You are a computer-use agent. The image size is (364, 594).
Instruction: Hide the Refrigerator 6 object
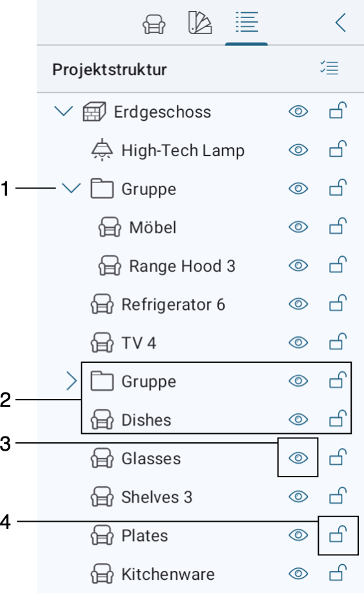pyautogui.click(x=298, y=304)
